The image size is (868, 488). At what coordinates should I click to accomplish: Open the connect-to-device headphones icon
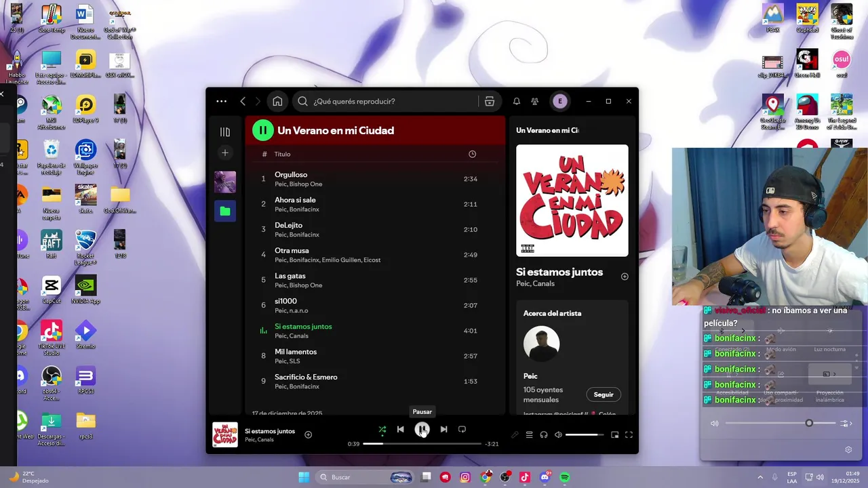(x=544, y=435)
